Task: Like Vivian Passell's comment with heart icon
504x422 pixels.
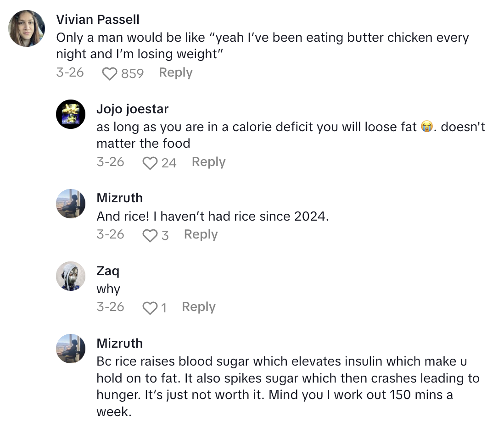Action: (109, 73)
